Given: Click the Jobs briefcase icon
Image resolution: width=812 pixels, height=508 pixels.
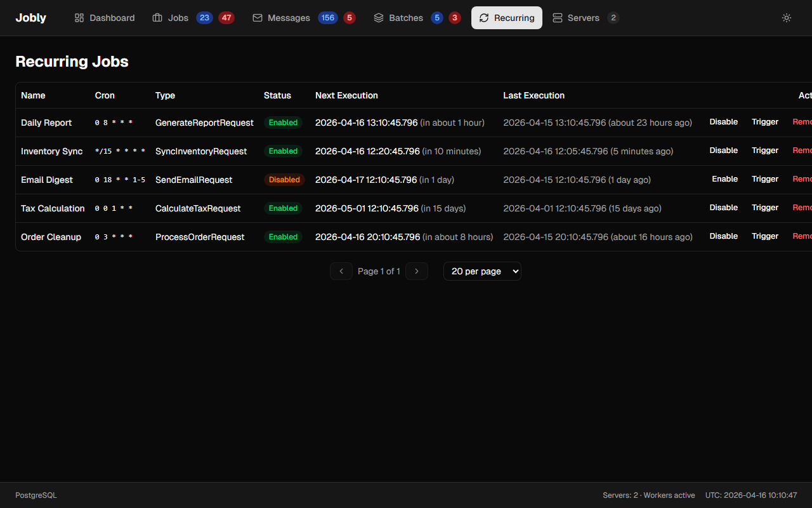Looking at the screenshot, I should pos(157,18).
